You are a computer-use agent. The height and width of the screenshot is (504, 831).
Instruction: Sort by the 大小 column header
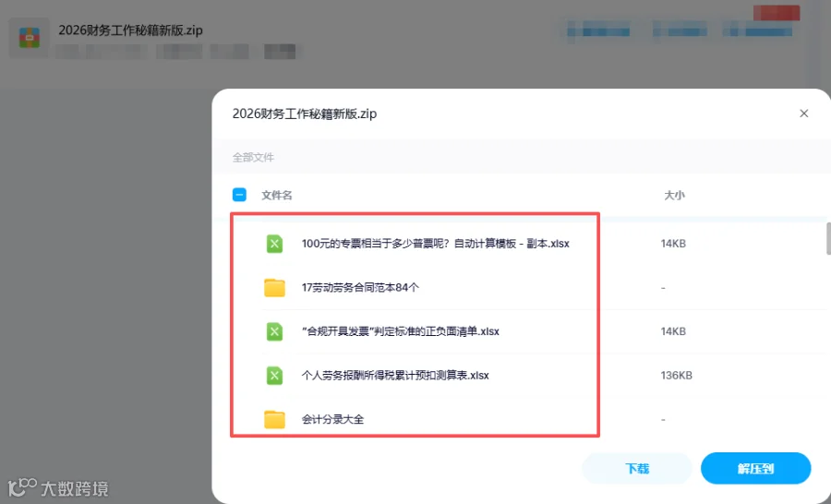point(674,195)
